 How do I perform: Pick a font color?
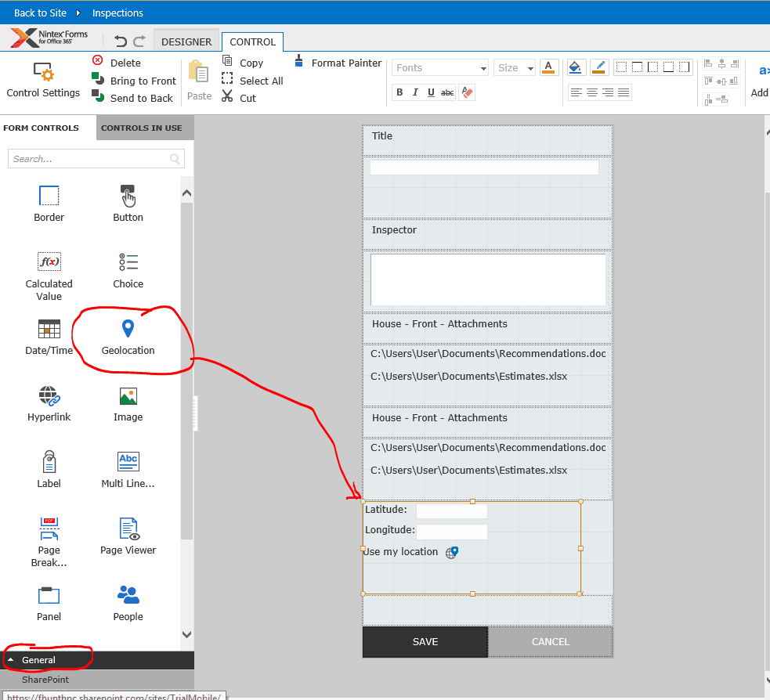tap(548, 67)
